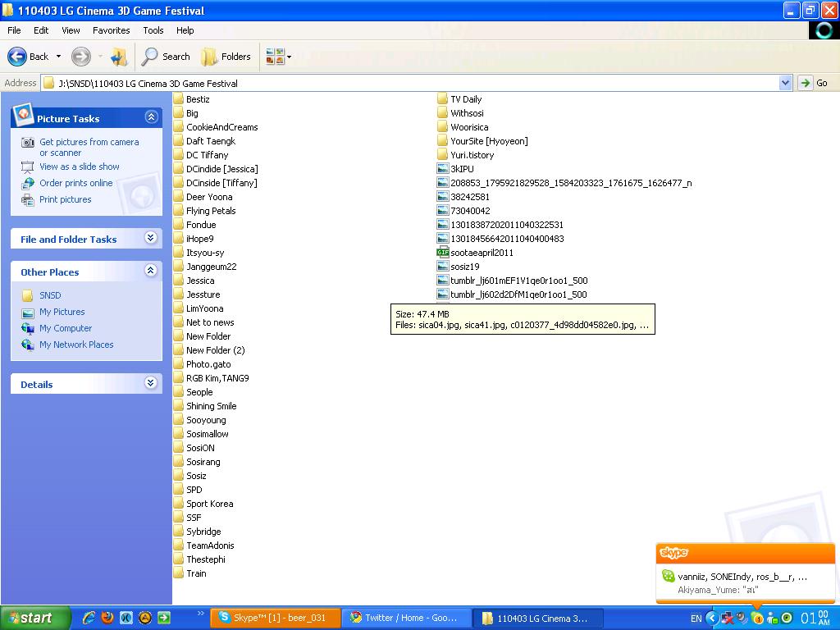Open My Computer link
The height and width of the screenshot is (630, 840).
(x=66, y=328)
